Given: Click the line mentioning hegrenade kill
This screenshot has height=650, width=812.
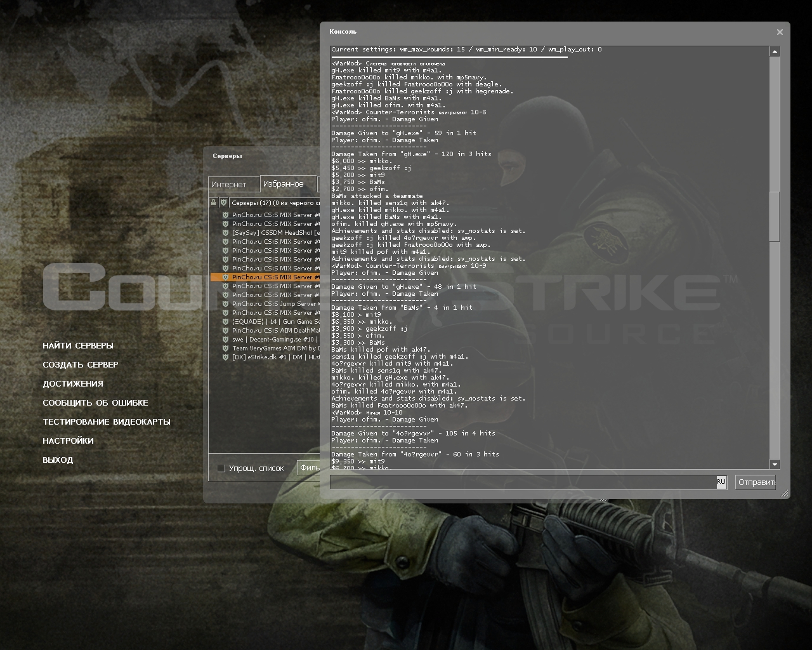Looking at the screenshot, I should click(422, 91).
